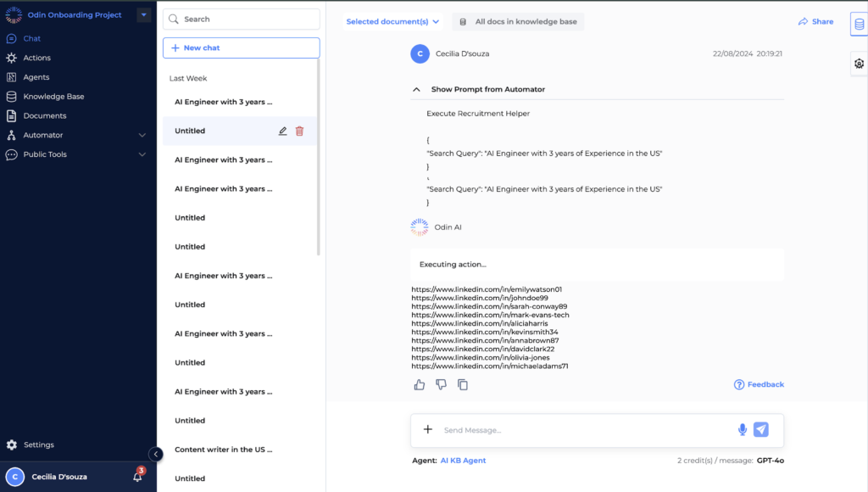Screen dimensions: 868x492
Task: Click the "Execute Recruitment Helper" prompt text
Action: (478, 114)
